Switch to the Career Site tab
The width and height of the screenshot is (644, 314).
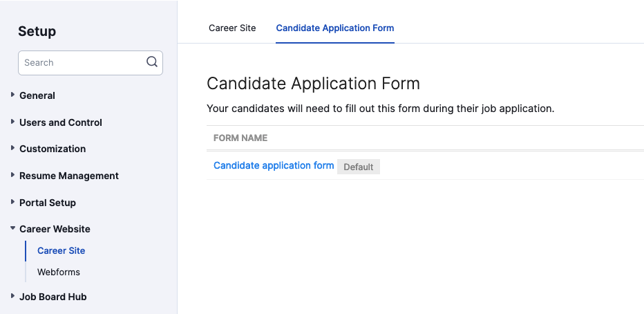(232, 28)
